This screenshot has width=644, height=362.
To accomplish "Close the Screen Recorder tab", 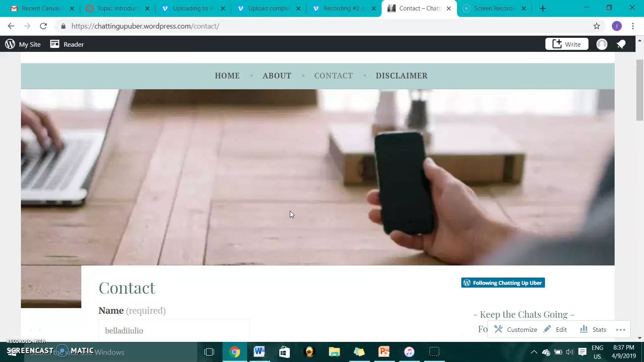I will (524, 8).
